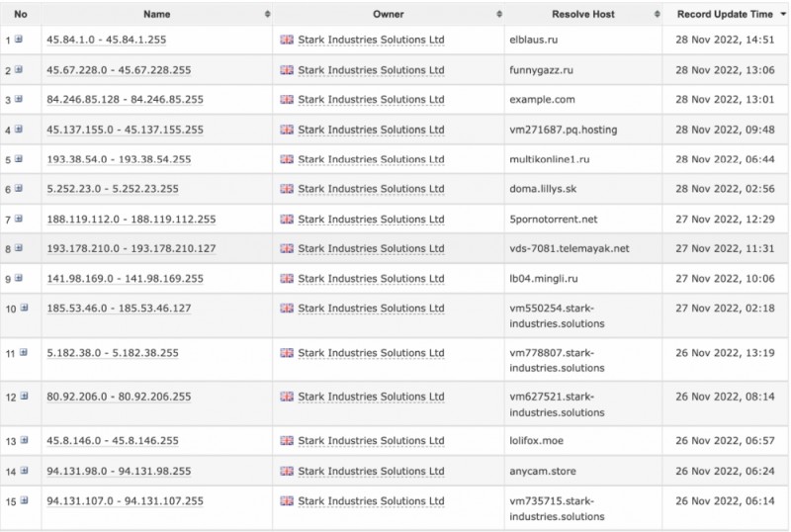
Task: Click sort arrow on Record Update Time
Action: 781,15
